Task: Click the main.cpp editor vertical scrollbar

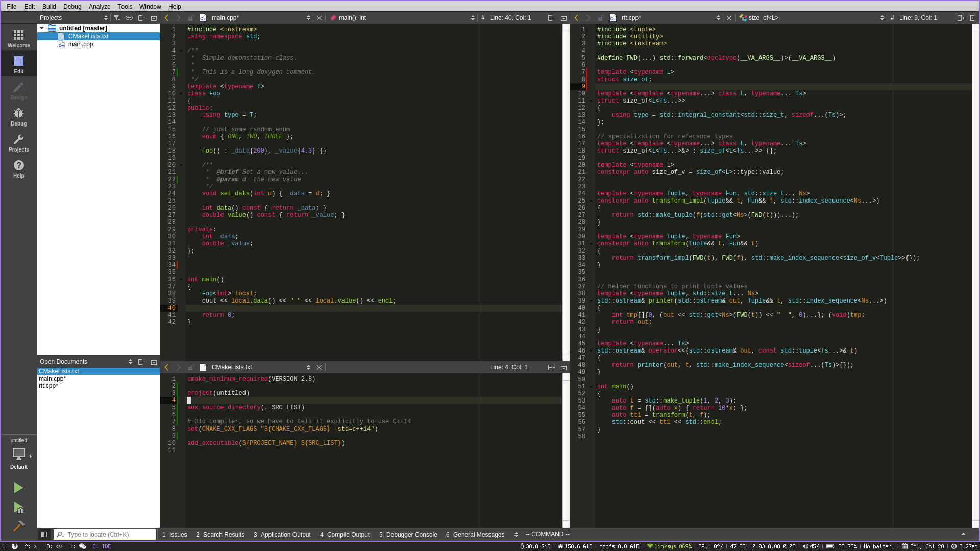Action: (566, 194)
